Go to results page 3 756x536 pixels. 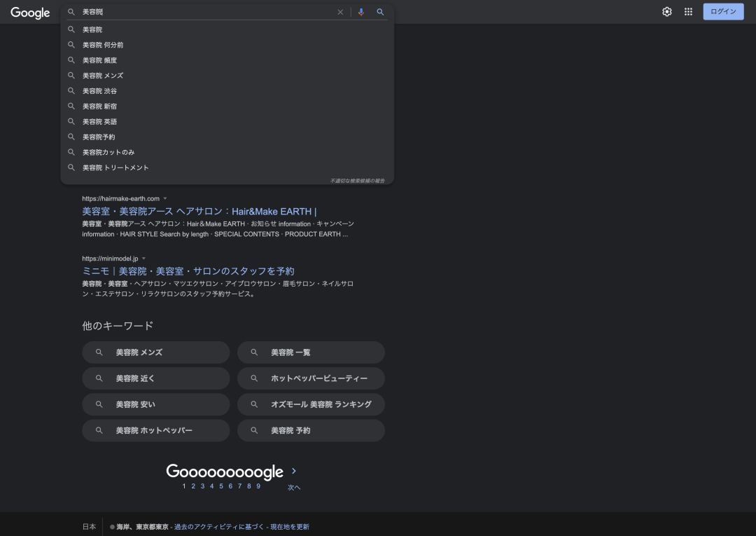coord(202,486)
